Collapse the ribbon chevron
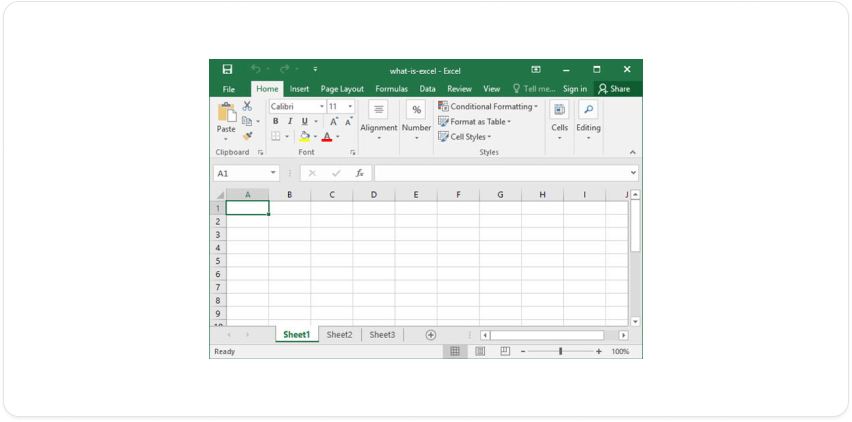Image resolution: width=852 pixels, height=422 pixels. coord(632,153)
